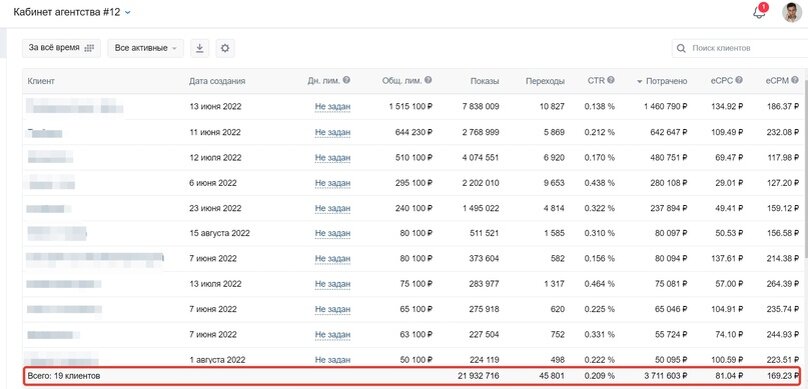Click Не задан for 15 августа 2022 client
The image size is (808, 389).
tap(332, 233)
